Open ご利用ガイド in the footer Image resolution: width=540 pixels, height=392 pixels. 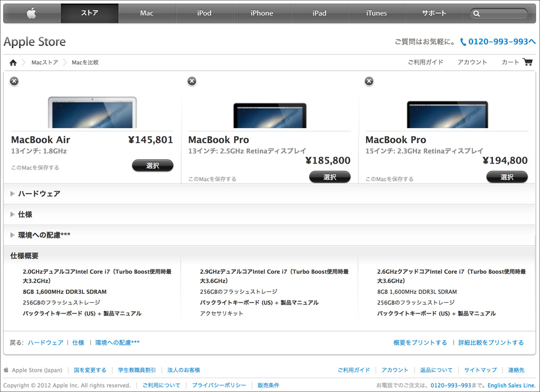[354, 370]
